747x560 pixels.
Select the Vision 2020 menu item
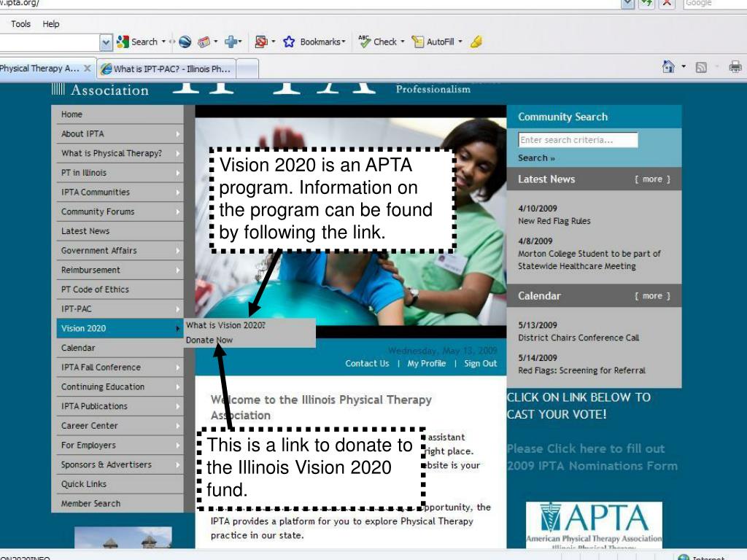pyautogui.click(x=120, y=329)
